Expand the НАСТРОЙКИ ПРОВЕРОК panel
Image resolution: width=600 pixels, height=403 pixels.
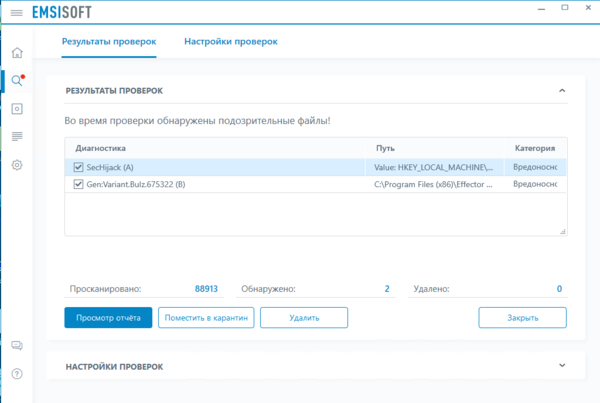click(x=562, y=365)
